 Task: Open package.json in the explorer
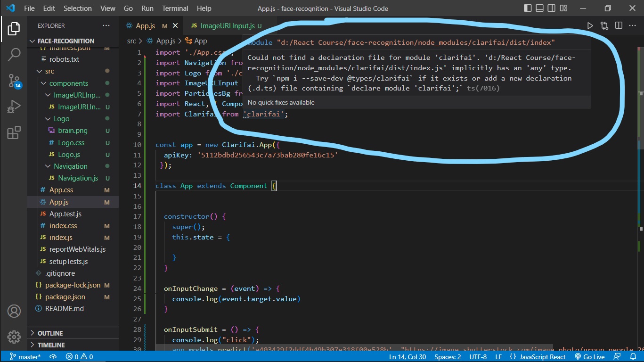point(65,297)
